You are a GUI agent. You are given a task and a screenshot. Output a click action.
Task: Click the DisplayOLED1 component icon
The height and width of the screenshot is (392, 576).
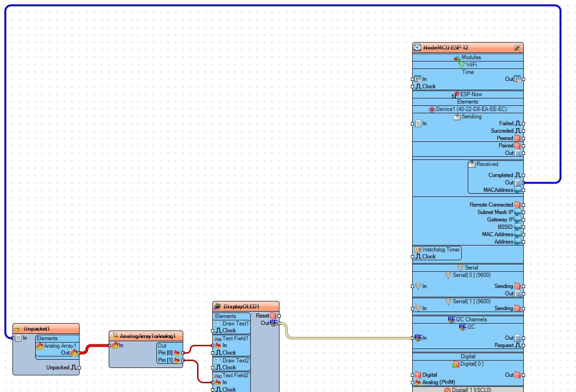pos(218,306)
